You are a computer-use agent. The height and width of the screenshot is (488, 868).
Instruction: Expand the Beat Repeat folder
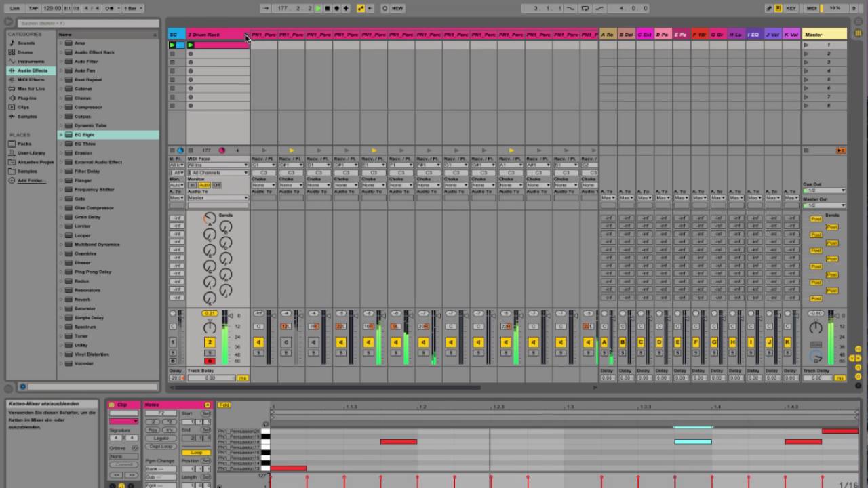coord(61,79)
